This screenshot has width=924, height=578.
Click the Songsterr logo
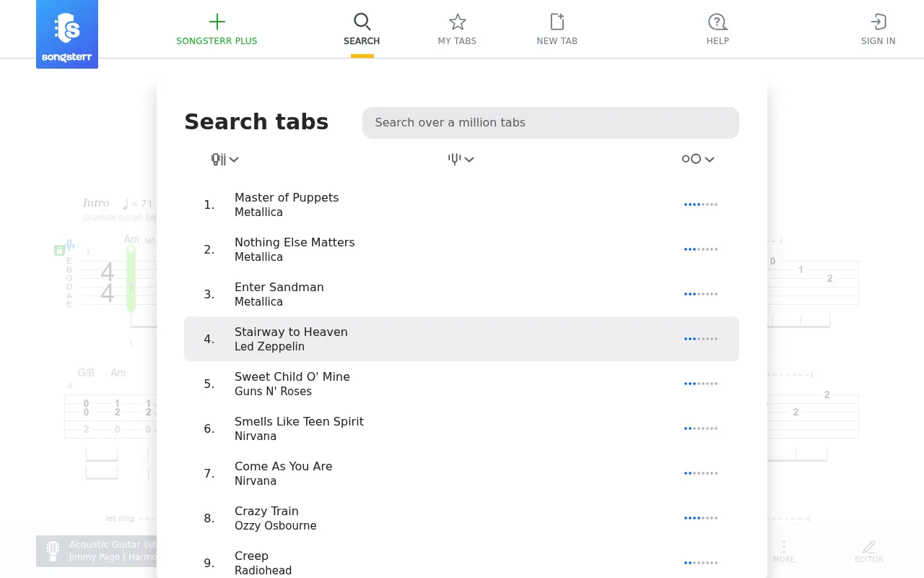pos(67,34)
